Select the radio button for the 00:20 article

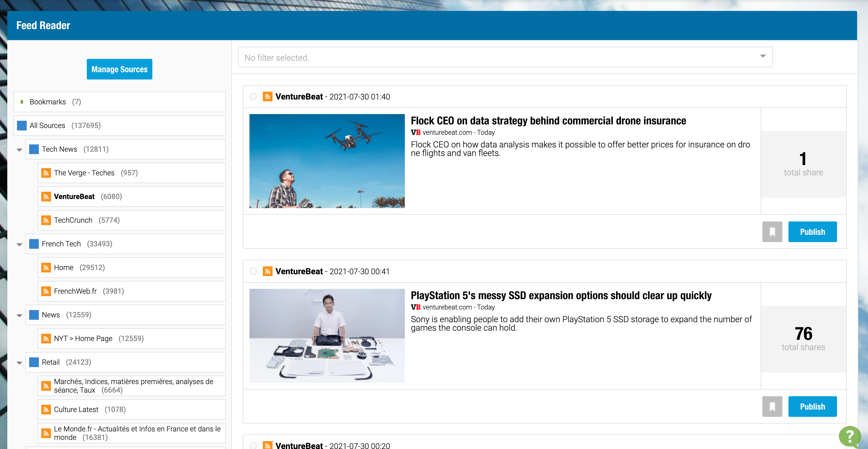pos(253,446)
